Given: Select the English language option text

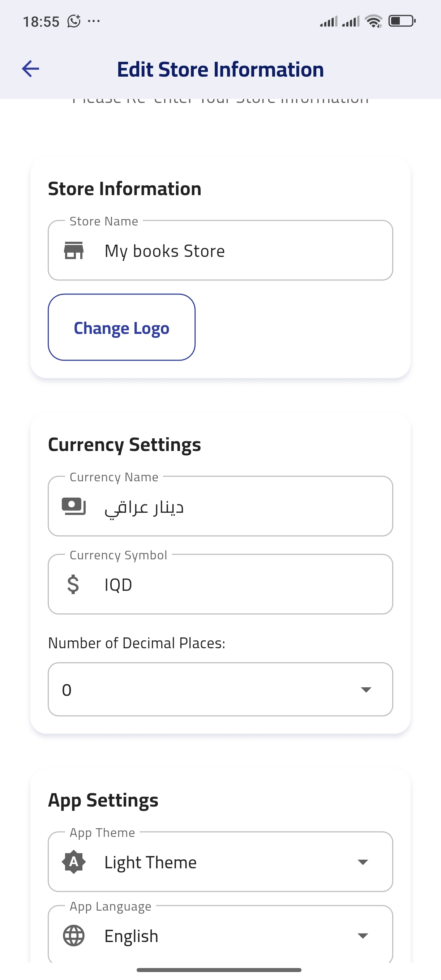Looking at the screenshot, I should (131, 936).
